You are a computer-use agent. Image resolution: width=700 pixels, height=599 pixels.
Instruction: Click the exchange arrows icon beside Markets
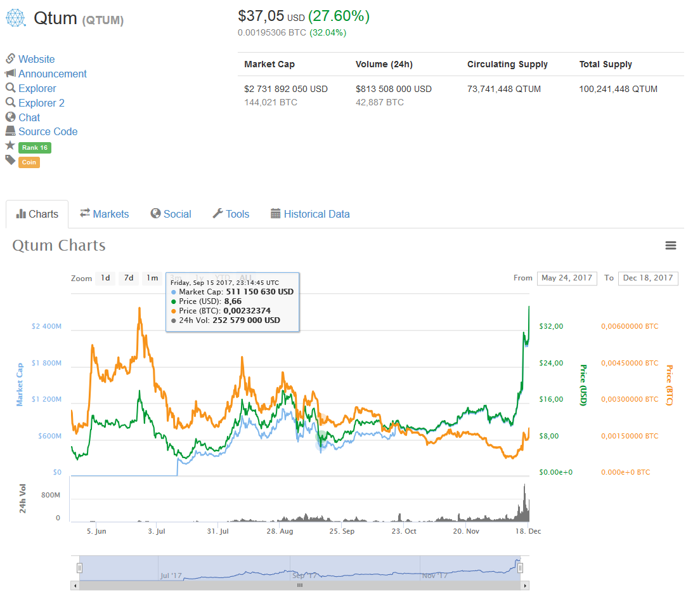point(85,213)
